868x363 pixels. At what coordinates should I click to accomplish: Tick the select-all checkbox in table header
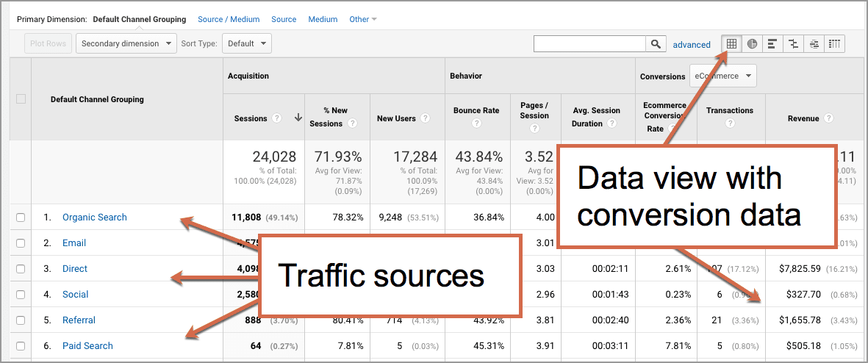click(21, 99)
